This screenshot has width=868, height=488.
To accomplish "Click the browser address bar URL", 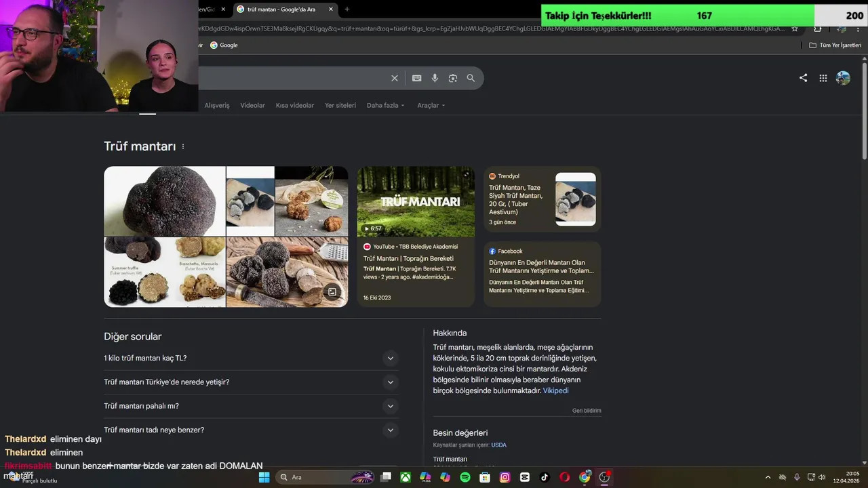I will 492,28.
